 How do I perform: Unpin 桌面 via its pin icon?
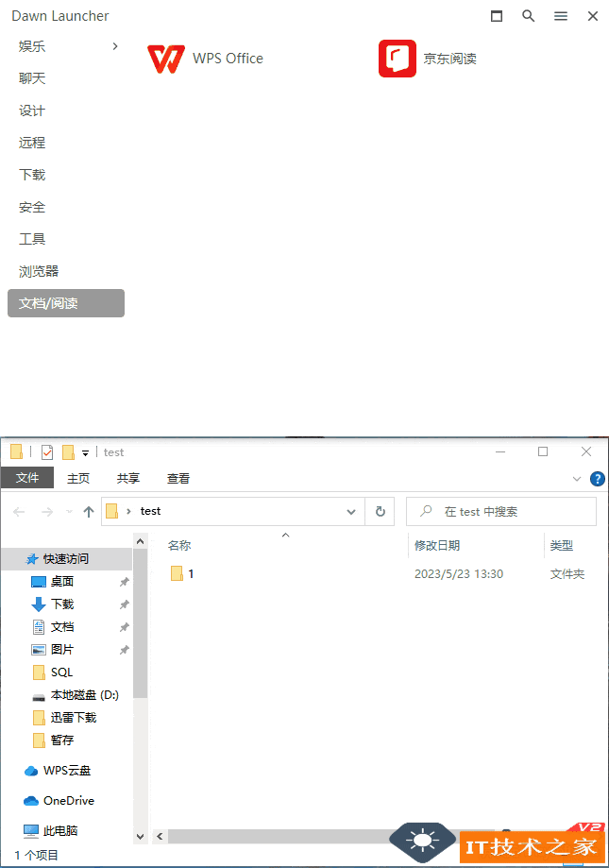pos(125,582)
